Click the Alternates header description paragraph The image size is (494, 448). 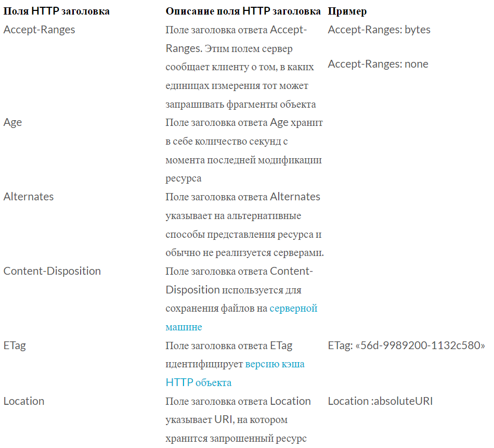(x=245, y=225)
